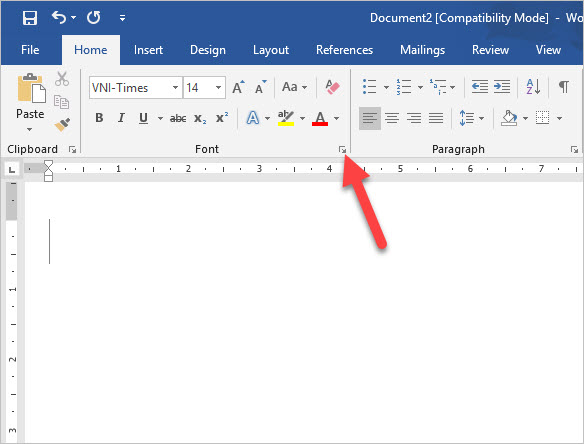
Task: Open numbering library dropdown arrow
Action: pyautogui.click(x=420, y=88)
